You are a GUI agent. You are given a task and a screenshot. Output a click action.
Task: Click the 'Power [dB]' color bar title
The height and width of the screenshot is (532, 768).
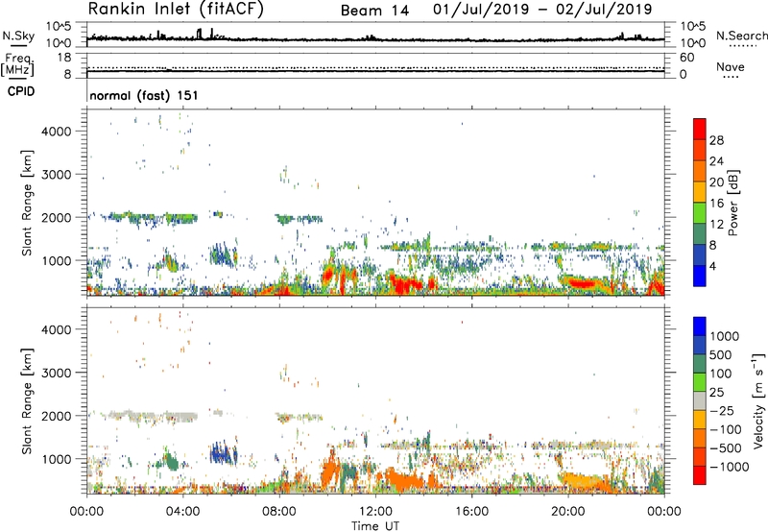pos(733,203)
